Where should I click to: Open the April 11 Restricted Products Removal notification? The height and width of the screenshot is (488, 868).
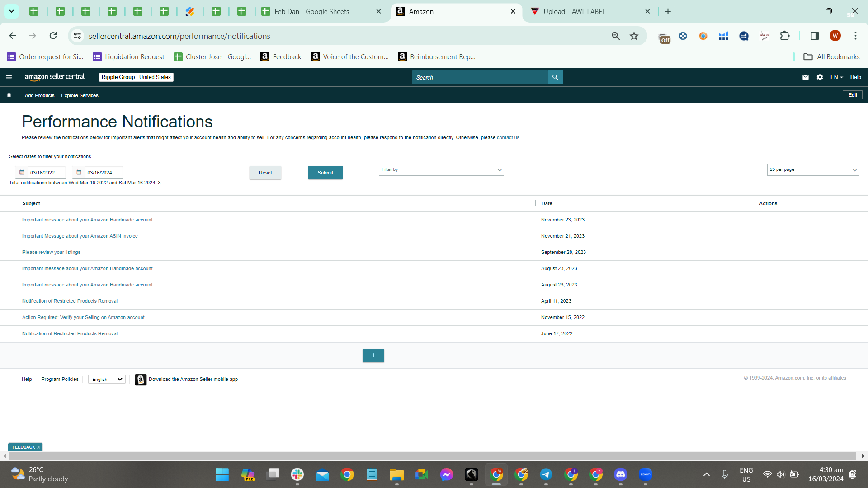pyautogui.click(x=70, y=301)
